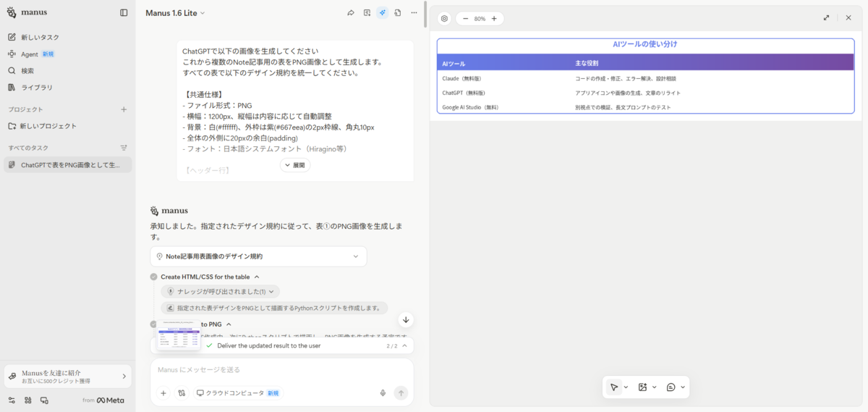Open ライブラリ (library)
Viewport: 868px width, 412px height.
click(x=36, y=87)
